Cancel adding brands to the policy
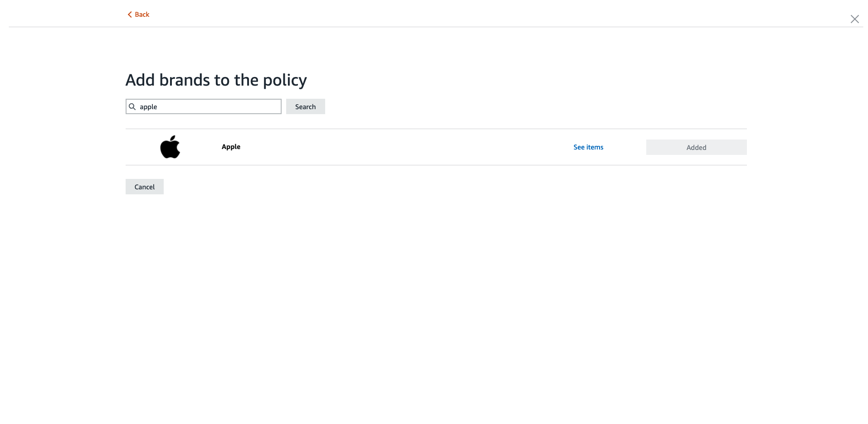The height and width of the screenshot is (424, 868). (144, 187)
